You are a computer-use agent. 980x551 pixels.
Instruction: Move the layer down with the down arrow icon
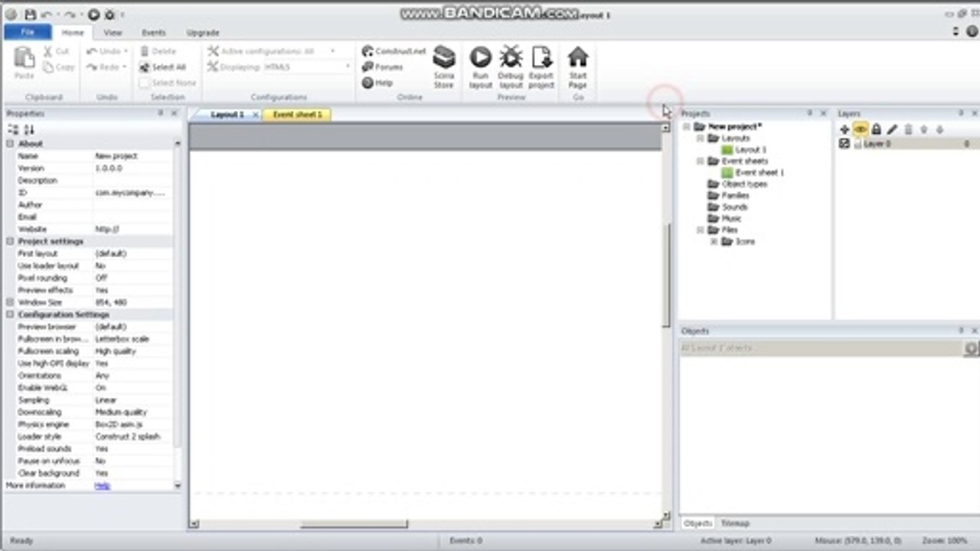[939, 129]
